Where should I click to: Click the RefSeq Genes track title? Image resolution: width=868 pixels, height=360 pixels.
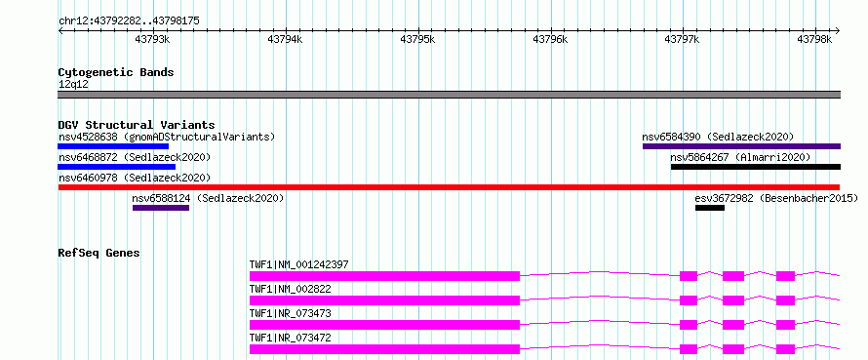coord(99,253)
